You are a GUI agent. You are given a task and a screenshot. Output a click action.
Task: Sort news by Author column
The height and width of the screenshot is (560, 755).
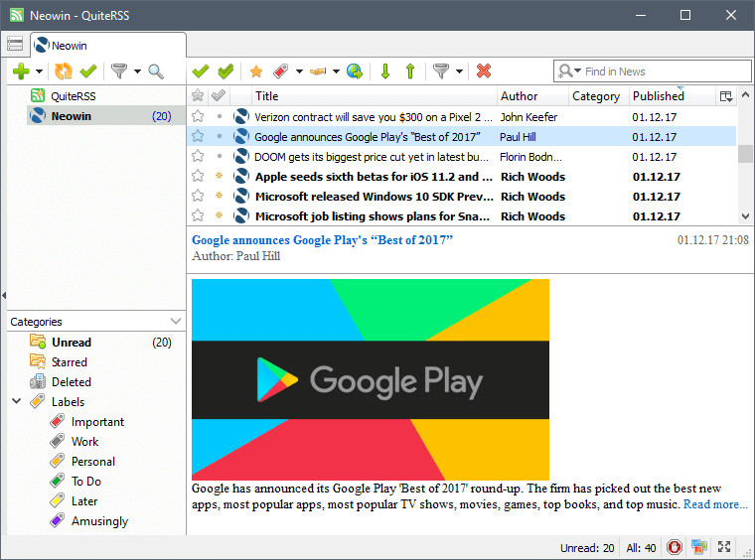point(533,95)
